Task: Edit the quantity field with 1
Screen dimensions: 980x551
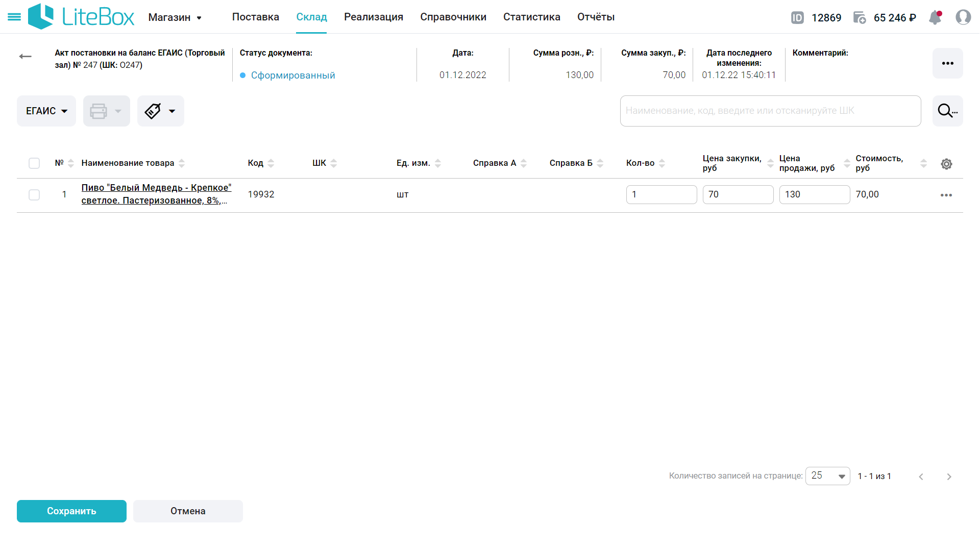Action: pos(661,195)
